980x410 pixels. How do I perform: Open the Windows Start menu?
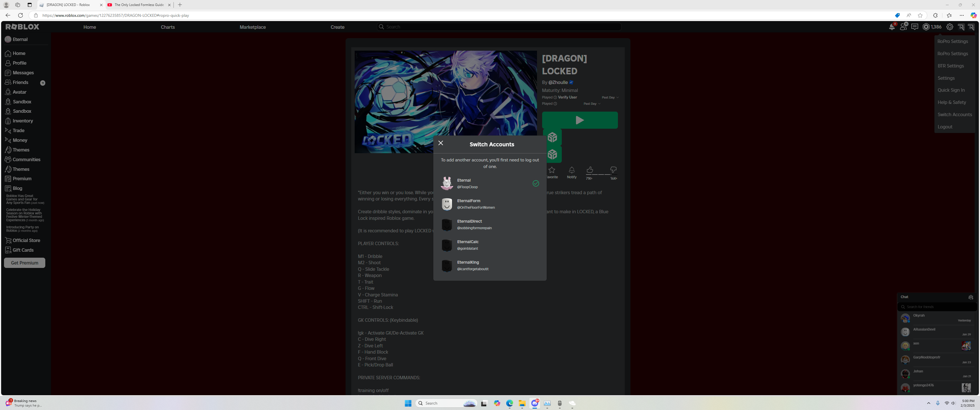pyautogui.click(x=408, y=403)
